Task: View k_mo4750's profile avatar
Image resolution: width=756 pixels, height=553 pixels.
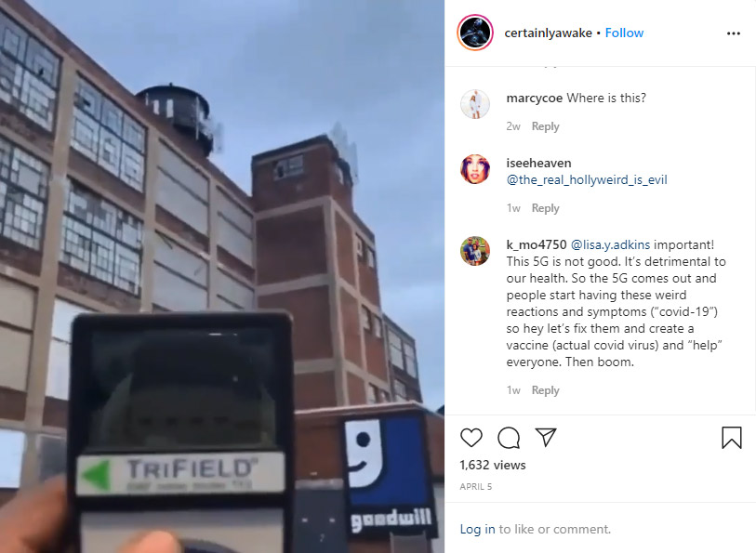Action: tap(475, 251)
